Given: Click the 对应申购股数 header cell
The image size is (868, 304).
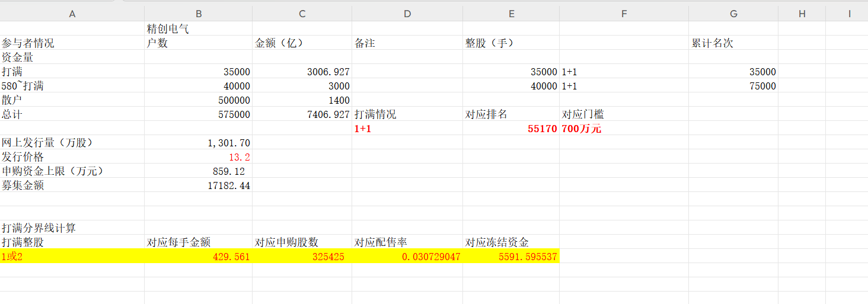Looking at the screenshot, I should (302, 242).
